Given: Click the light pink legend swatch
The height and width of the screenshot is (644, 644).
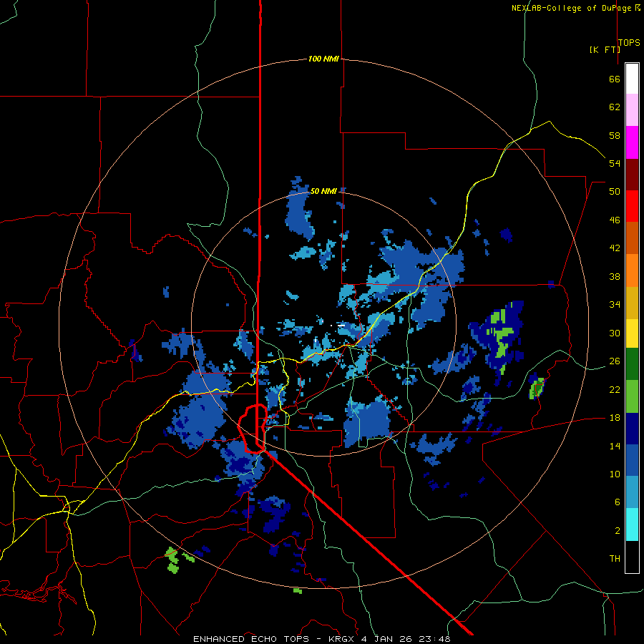Looking at the screenshot, I should click(632, 110).
